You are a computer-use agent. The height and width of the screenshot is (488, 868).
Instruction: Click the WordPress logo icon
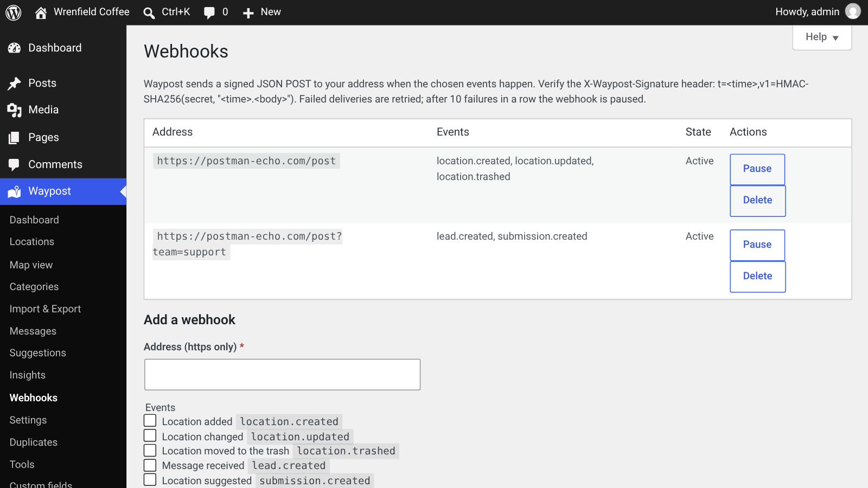pos(14,12)
